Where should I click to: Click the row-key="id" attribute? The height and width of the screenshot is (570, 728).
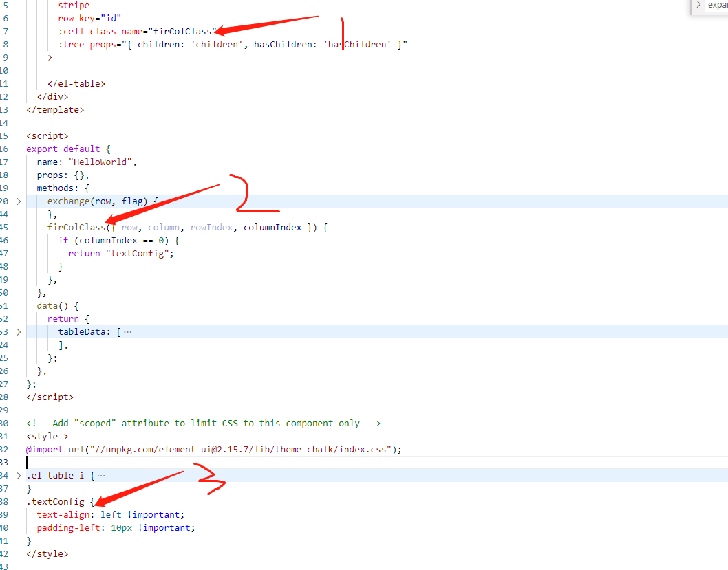(x=89, y=19)
